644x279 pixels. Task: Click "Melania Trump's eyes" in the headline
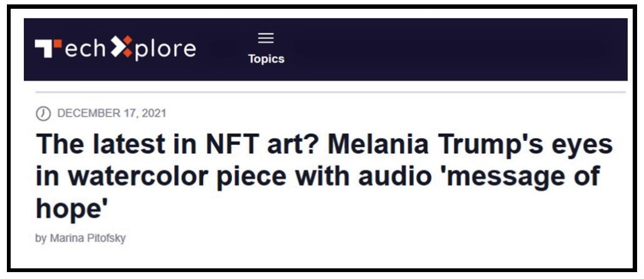(x=470, y=147)
